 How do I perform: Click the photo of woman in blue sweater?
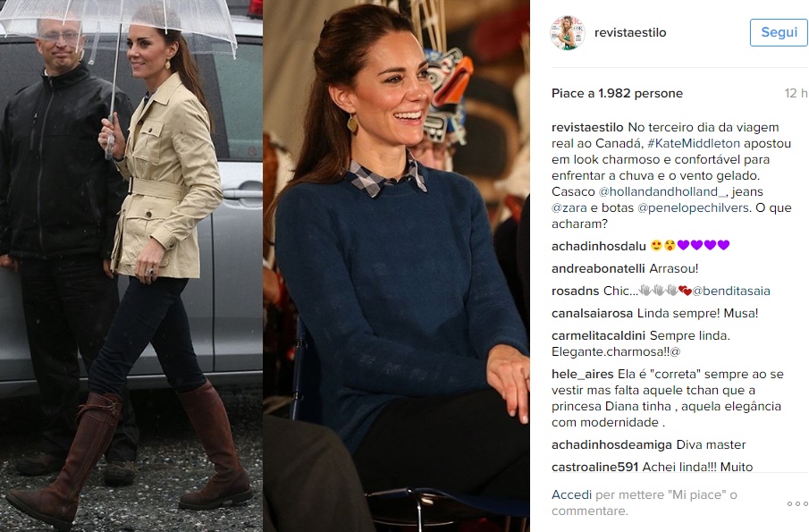[396, 266]
